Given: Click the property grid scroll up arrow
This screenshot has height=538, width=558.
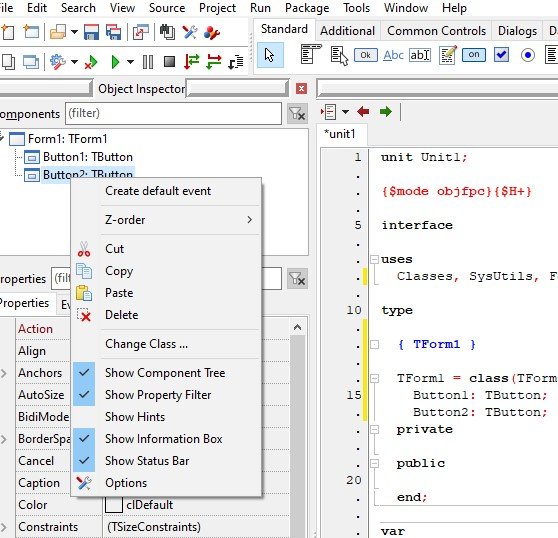Looking at the screenshot, I should coord(298,327).
